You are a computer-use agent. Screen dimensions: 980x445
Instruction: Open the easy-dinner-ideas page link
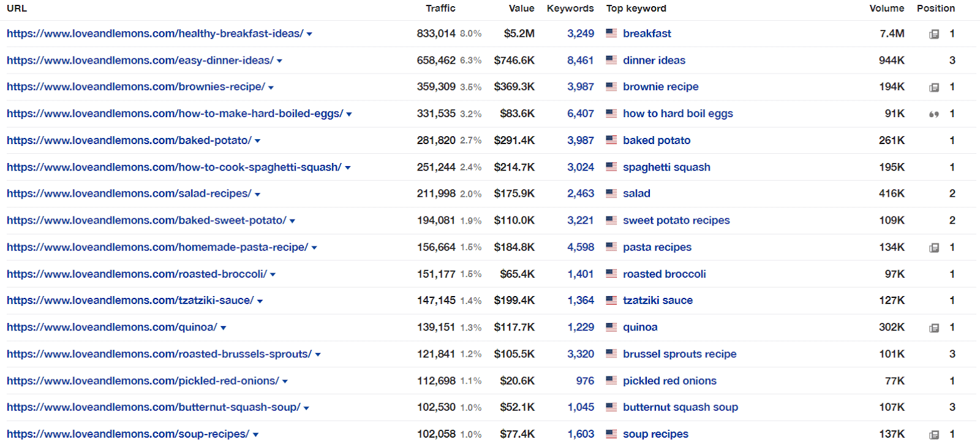tap(140, 60)
